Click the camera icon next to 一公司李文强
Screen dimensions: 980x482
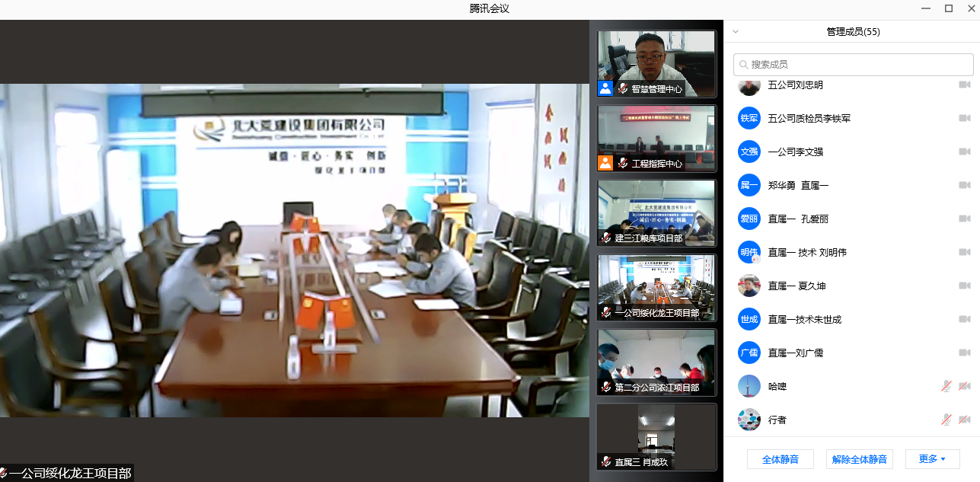(x=964, y=152)
